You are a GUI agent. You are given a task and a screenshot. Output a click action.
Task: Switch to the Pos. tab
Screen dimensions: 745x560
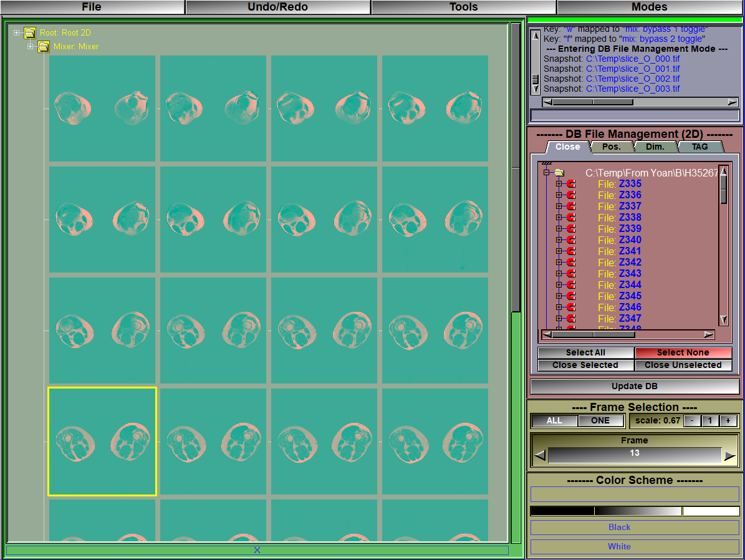coord(612,147)
